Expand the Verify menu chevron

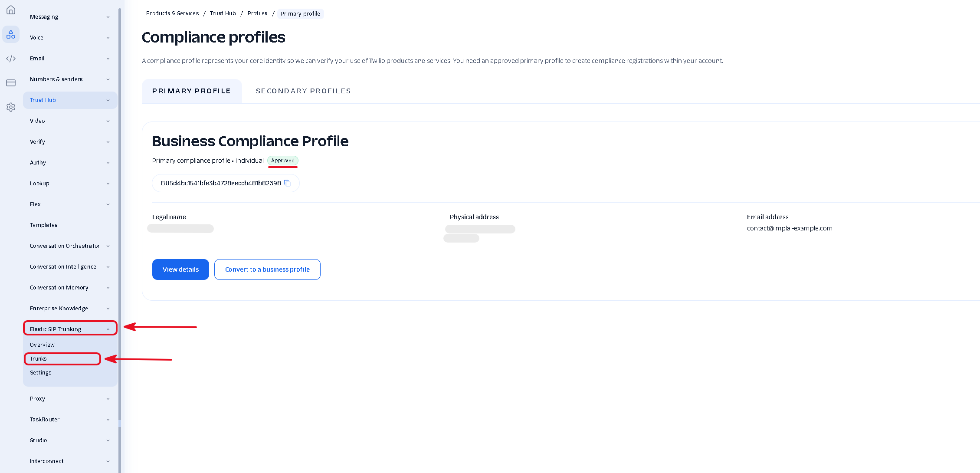click(x=108, y=142)
